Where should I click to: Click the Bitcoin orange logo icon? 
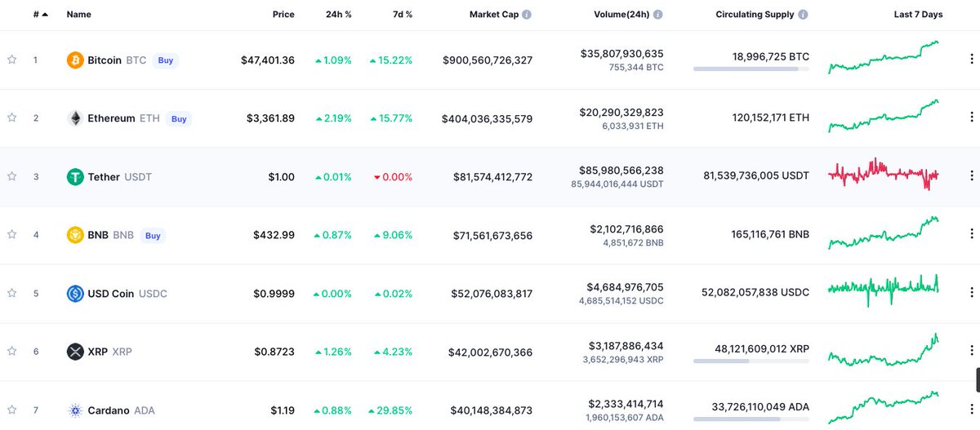tap(75, 60)
